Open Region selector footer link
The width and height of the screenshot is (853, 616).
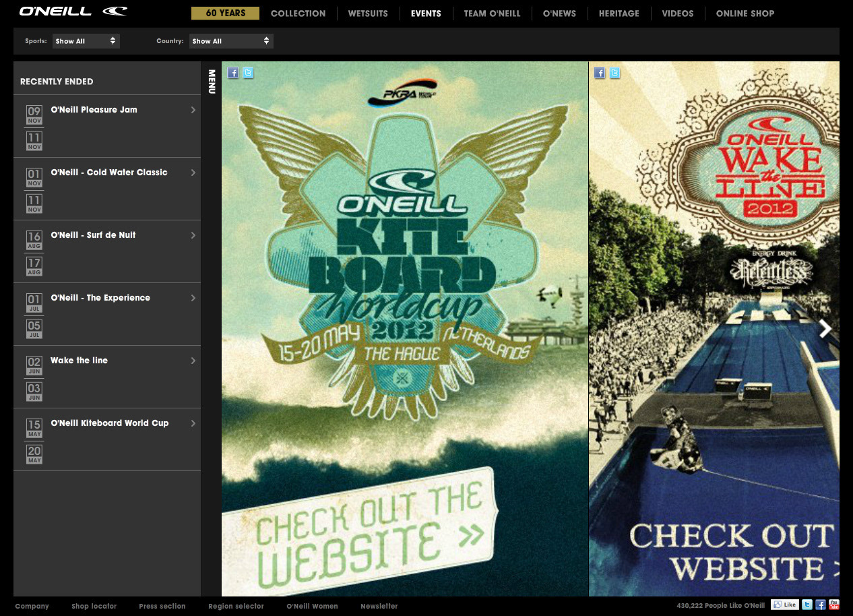[236, 606]
